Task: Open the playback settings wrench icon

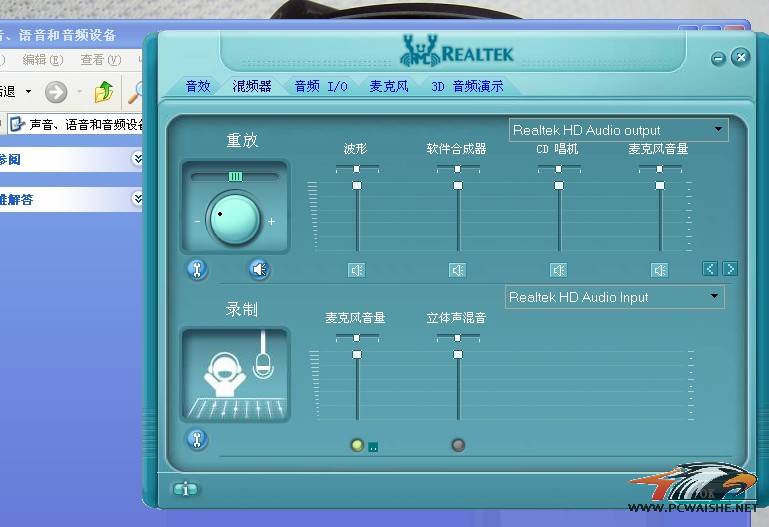Action: [x=197, y=270]
